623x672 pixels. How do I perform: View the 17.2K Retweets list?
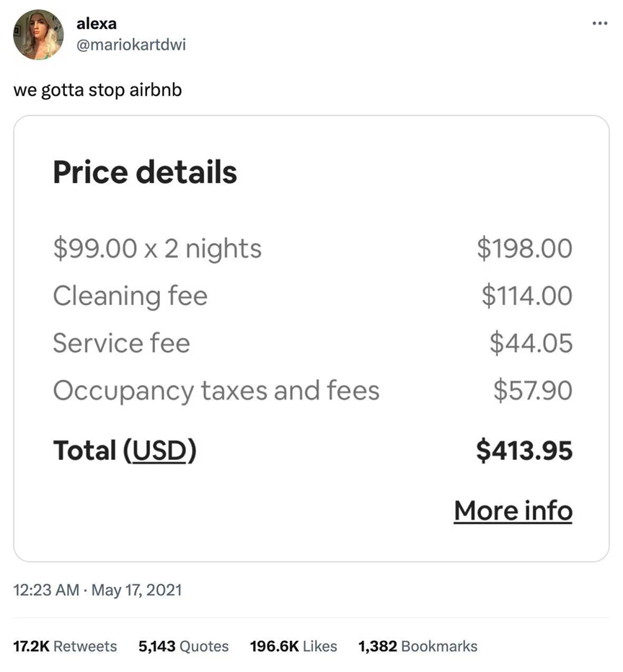point(65,646)
